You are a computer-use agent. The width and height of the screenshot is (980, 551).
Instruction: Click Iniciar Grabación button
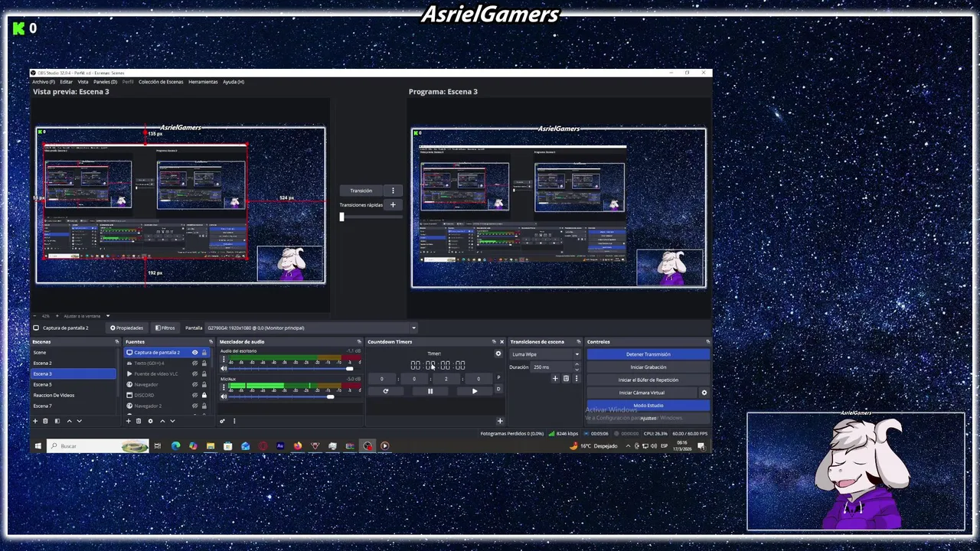click(x=648, y=367)
